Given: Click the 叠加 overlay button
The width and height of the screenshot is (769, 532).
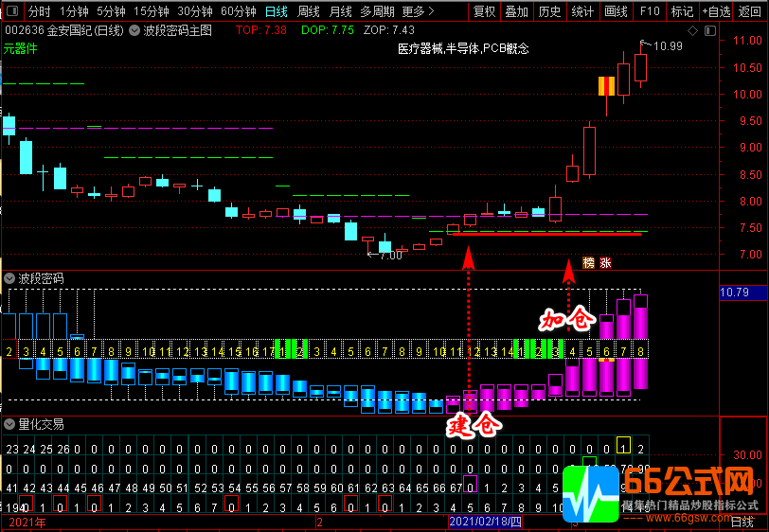Looking at the screenshot, I should click(x=517, y=11).
